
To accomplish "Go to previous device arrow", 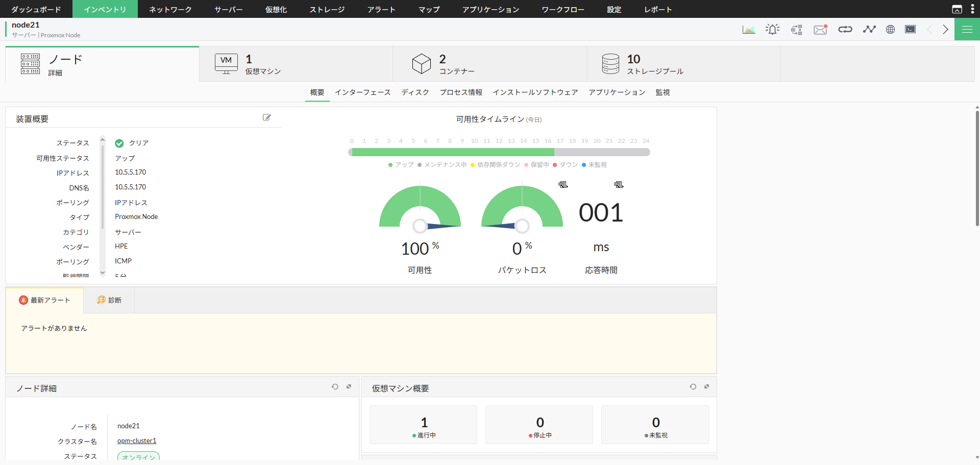I will click(x=929, y=29).
